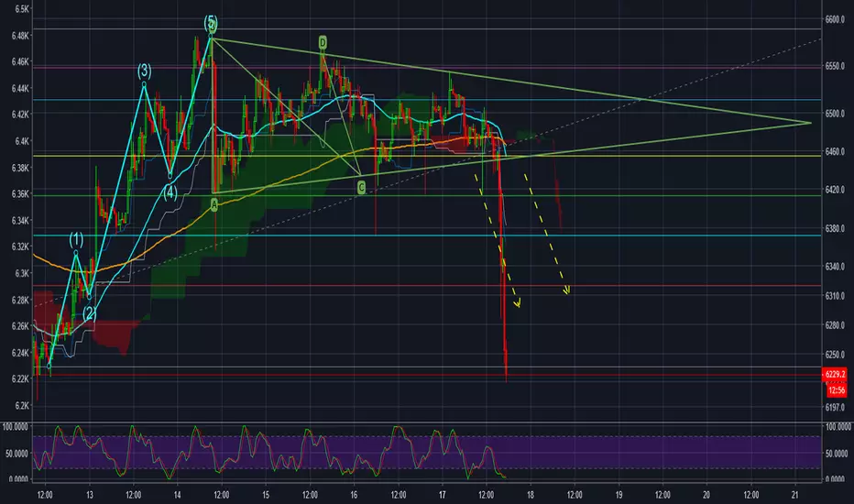
Task: Select the Elliott wave label (5)
Action: [x=211, y=23]
